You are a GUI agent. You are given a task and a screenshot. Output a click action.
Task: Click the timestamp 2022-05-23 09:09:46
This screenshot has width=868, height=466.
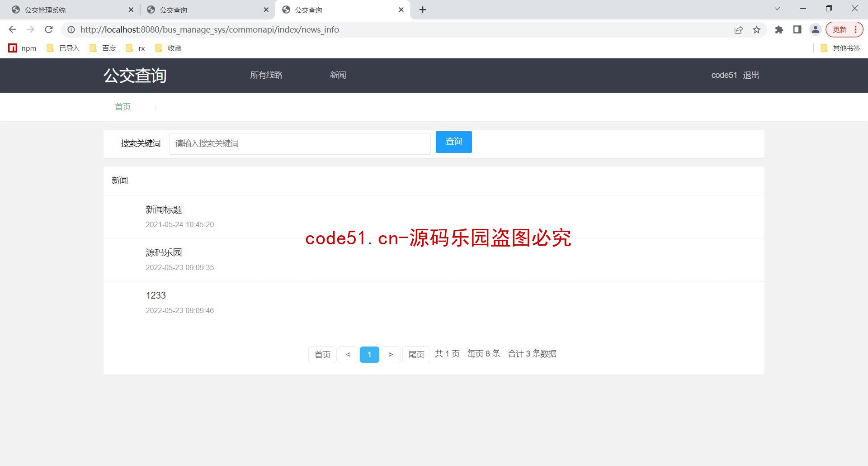pos(179,310)
